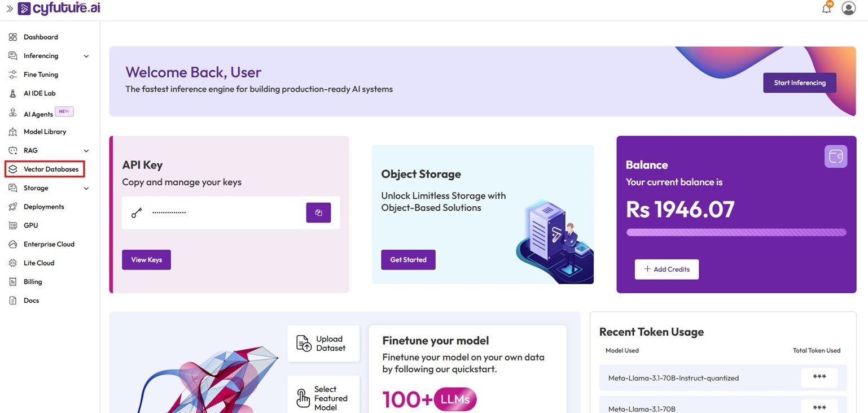Image resolution: width=868 pixels, height=413 pixels.
Task: Click Get Started under Object Storage
Action: [408, 260]
